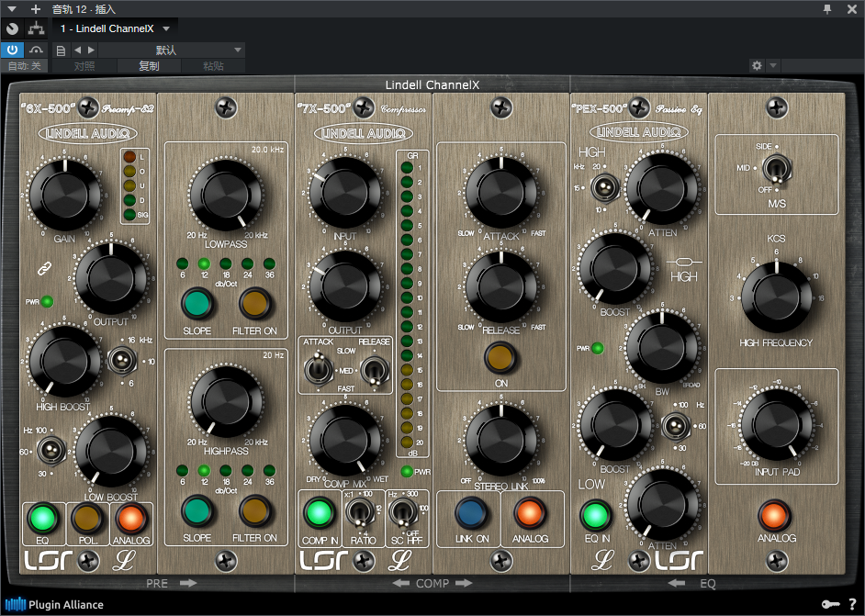
Task: Toggle the EQ section ANALOG button
Action: click(774, 515)
